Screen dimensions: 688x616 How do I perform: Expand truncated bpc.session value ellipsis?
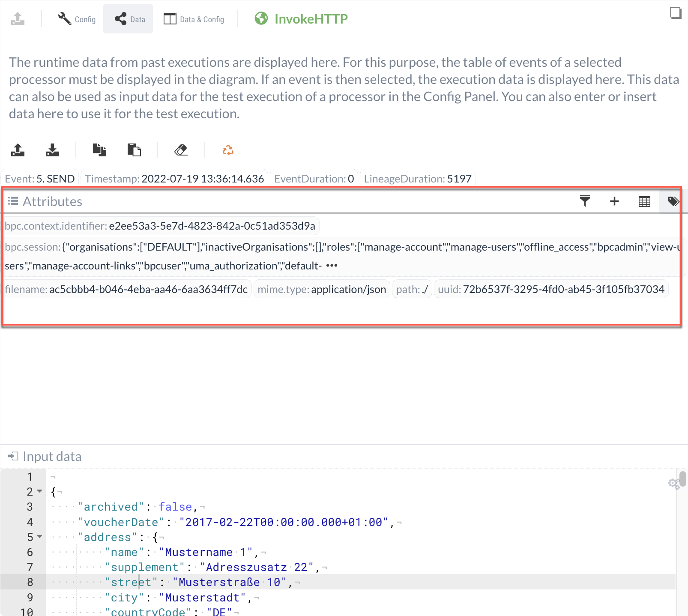(332, 266)
